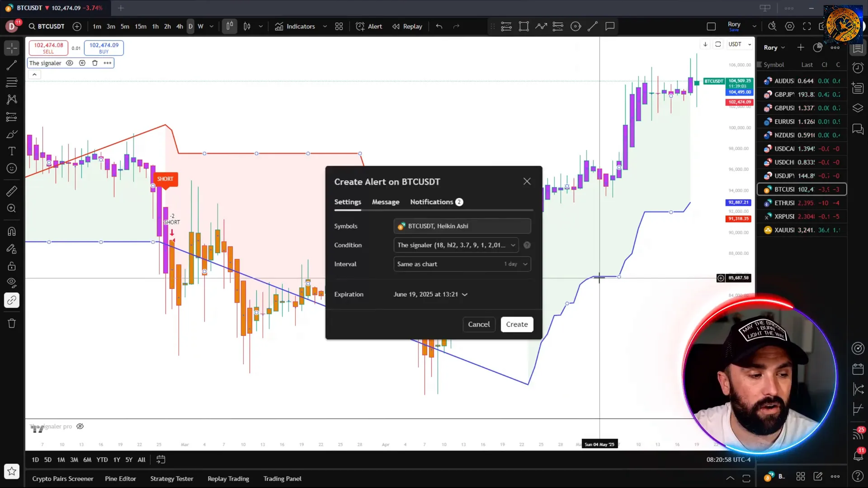Close the Create Alert dialog
Viewport: 868px width, 488px height.
[527, 182]
